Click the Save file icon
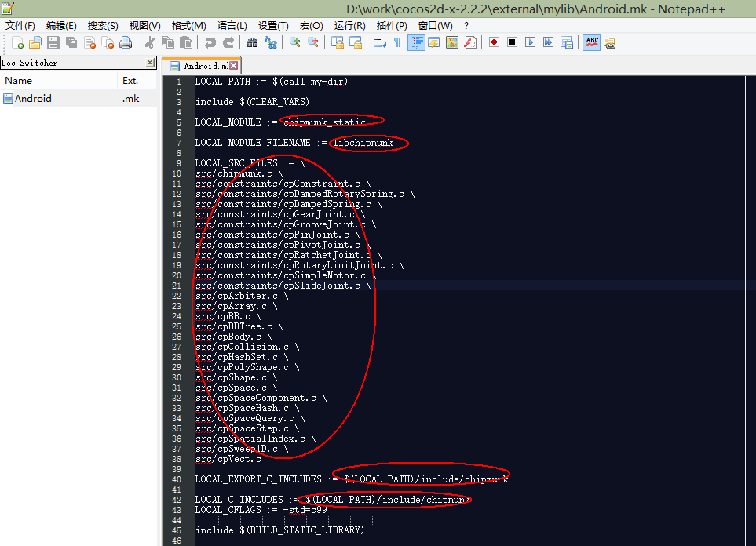The width and height of the screenshot is (756, 546). coord(53,43)
